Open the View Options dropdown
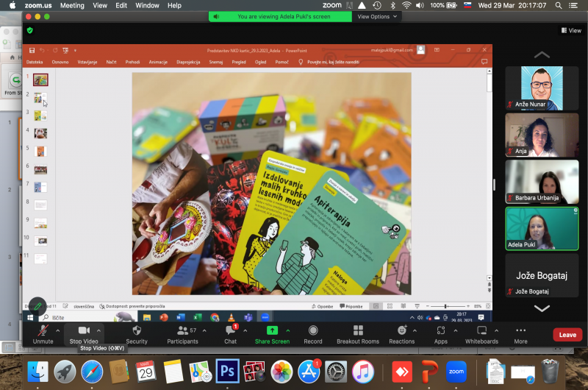 pyautogui.click(x=376, y=16)
